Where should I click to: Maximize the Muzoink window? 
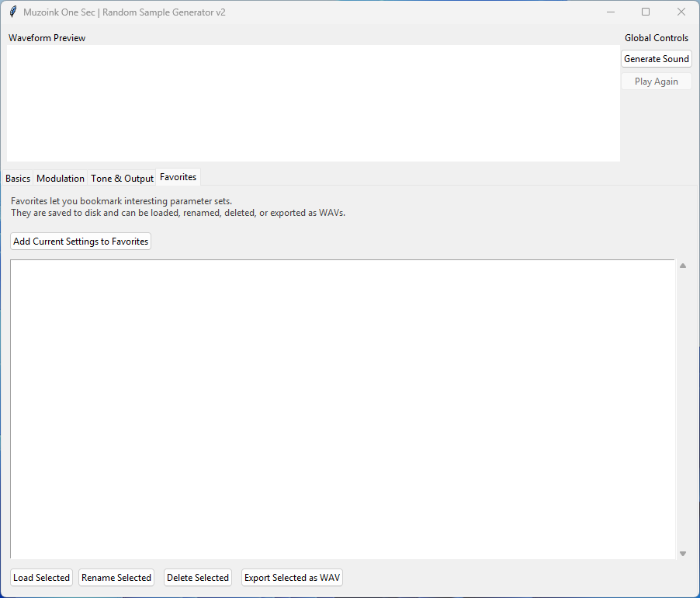[x=646, y=12]
